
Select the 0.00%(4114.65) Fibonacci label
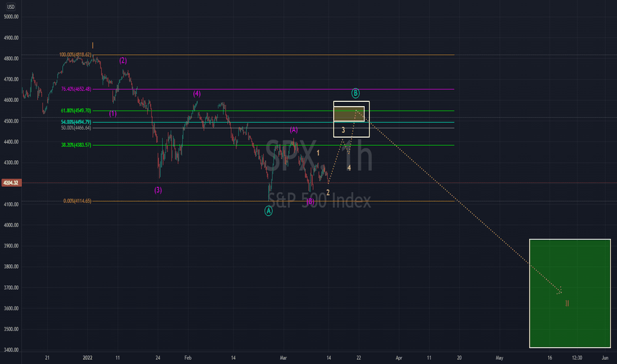pos(77,201)
